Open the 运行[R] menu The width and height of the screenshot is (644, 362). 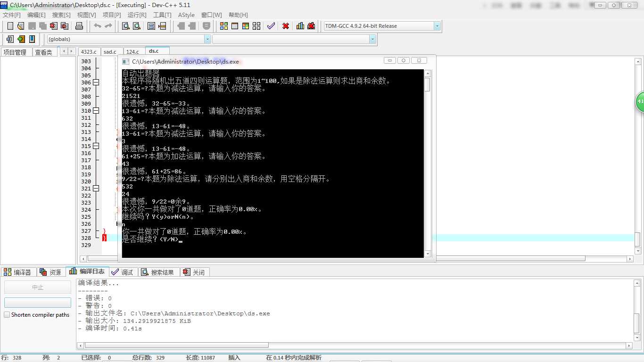(137, 15)
